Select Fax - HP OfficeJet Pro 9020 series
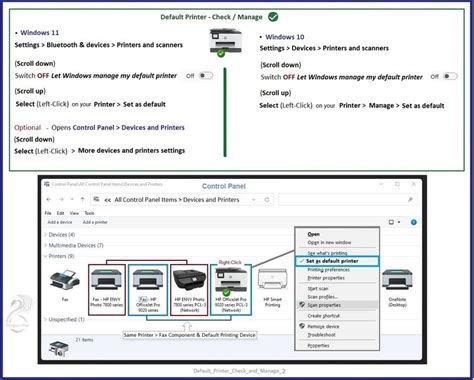 (x=148, y=289)
